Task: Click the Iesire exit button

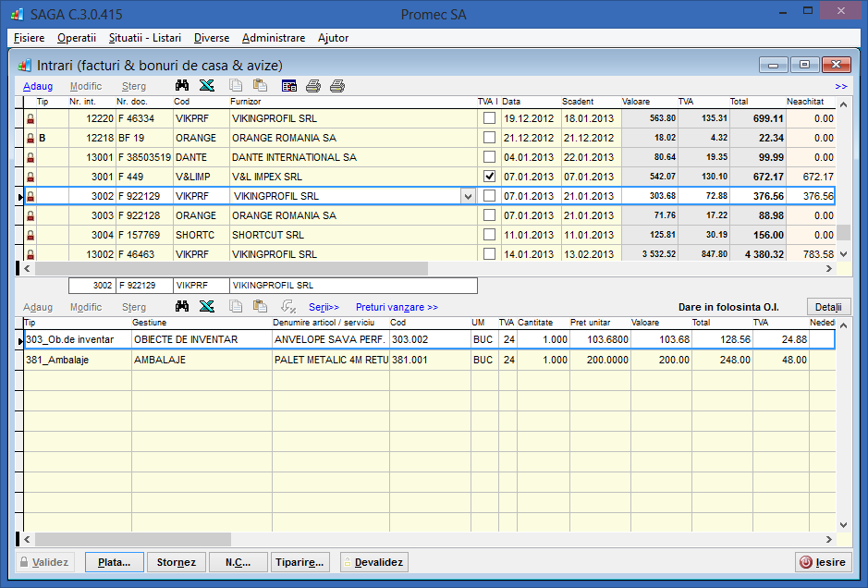Action: pos(823,561)
